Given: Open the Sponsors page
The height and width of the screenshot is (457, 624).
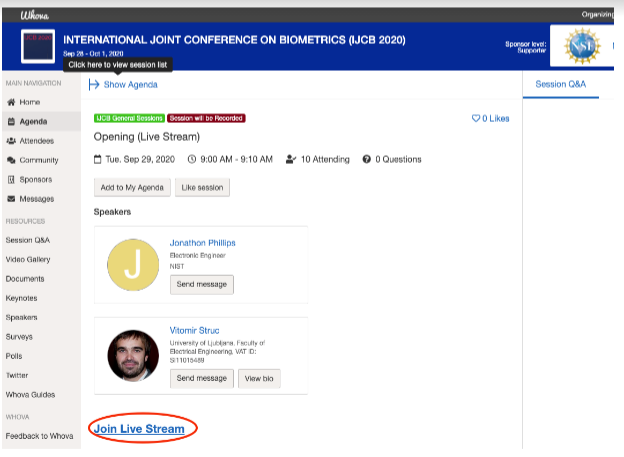Looking at the screenshot, I should tap(36, 180).
